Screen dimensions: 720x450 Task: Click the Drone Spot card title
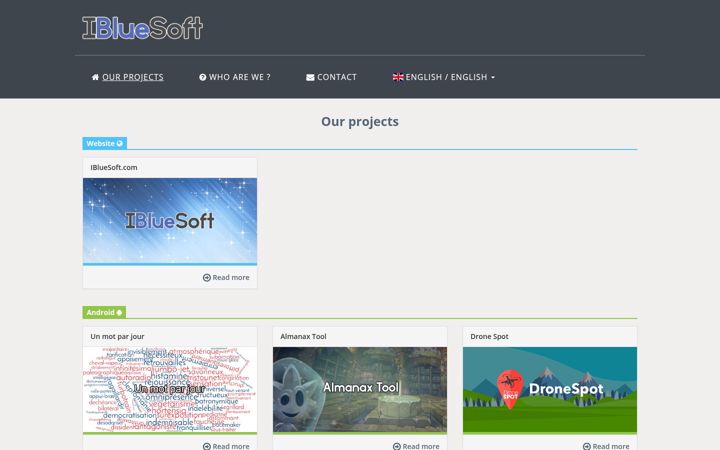point(489,337)
